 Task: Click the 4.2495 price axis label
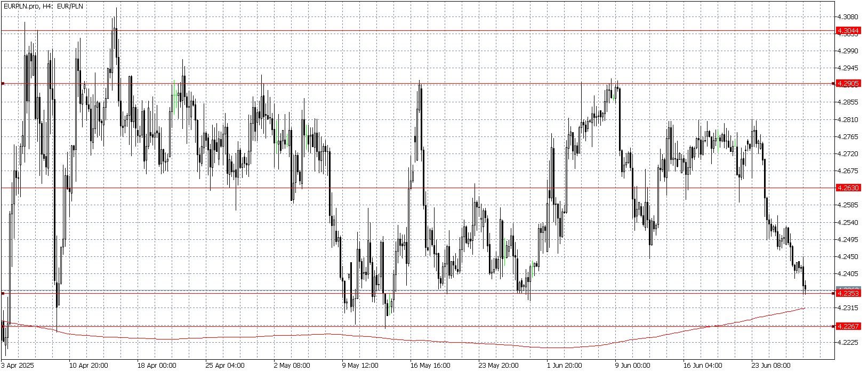click(x=848, y=240)
